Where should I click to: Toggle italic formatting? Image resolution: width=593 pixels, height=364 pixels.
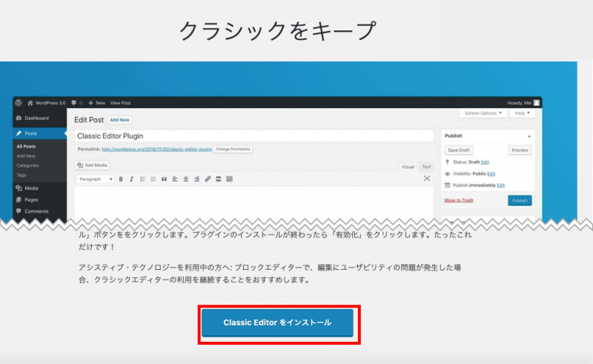(131, 179)
